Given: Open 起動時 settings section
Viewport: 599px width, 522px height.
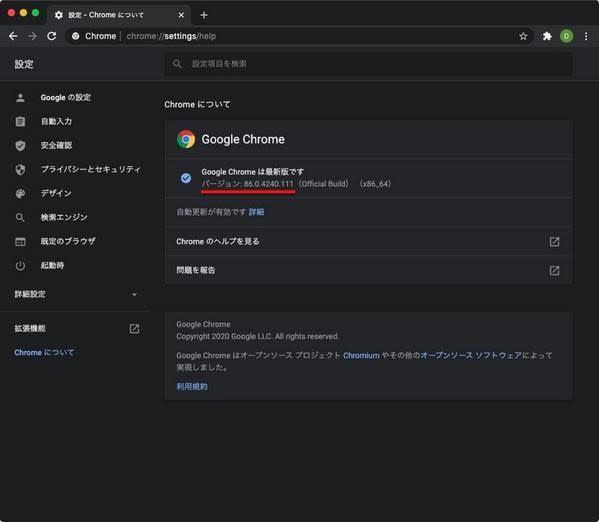Looking at the screenshot, I should [52, 265].
